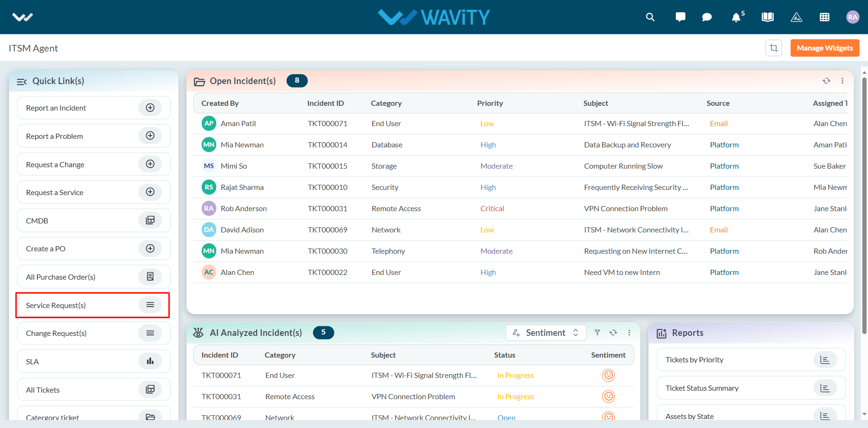Image resolution: width=868 pixels, height=428 pixels.
Task: Refresh the Open Incident(s) widget
Action: [826, 81]
